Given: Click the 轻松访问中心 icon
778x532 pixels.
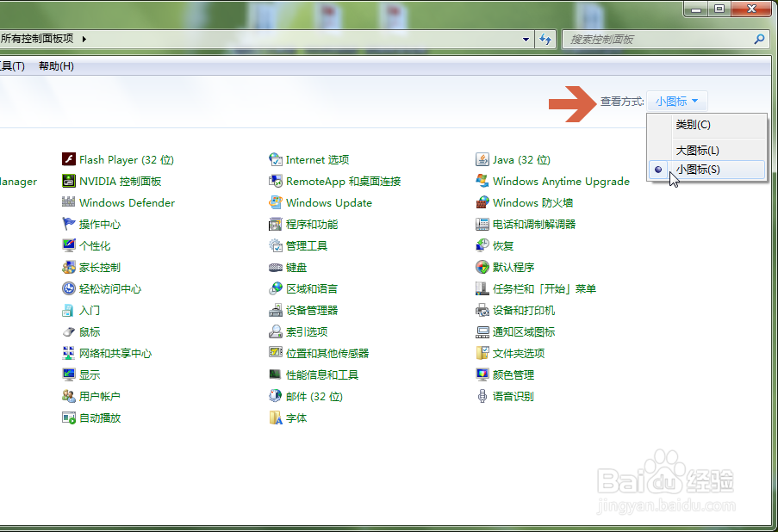Looking at the screenshot, I should [x=68, y=288].
